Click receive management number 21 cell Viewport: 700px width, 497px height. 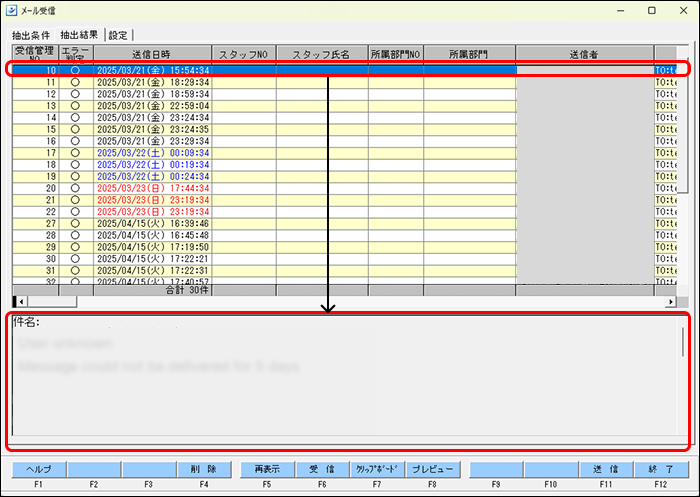(35, 200)
